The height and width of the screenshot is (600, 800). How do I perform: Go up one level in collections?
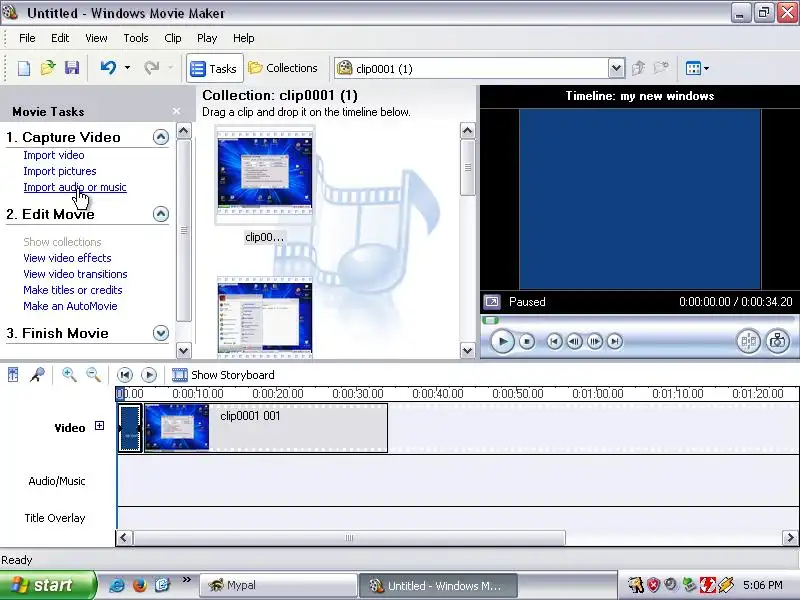(x=638, y=68)
